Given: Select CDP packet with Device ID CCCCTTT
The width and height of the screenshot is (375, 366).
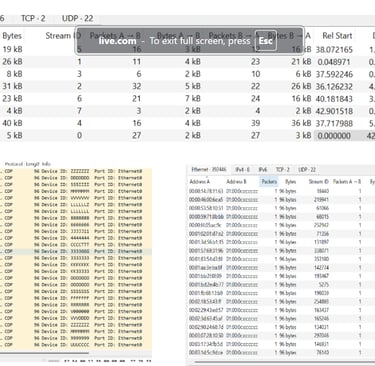Looking at the screenshot, I should (x=76, y=245).
